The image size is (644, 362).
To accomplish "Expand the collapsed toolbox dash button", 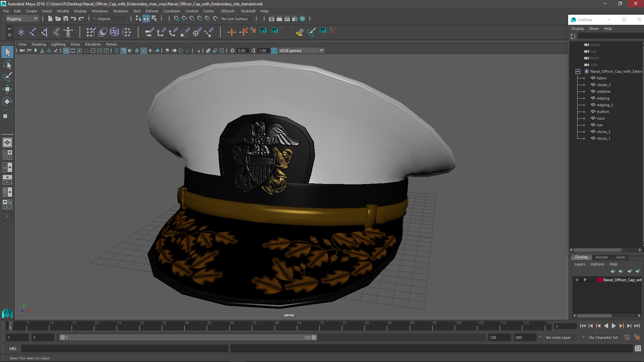I will coord(7,217).
